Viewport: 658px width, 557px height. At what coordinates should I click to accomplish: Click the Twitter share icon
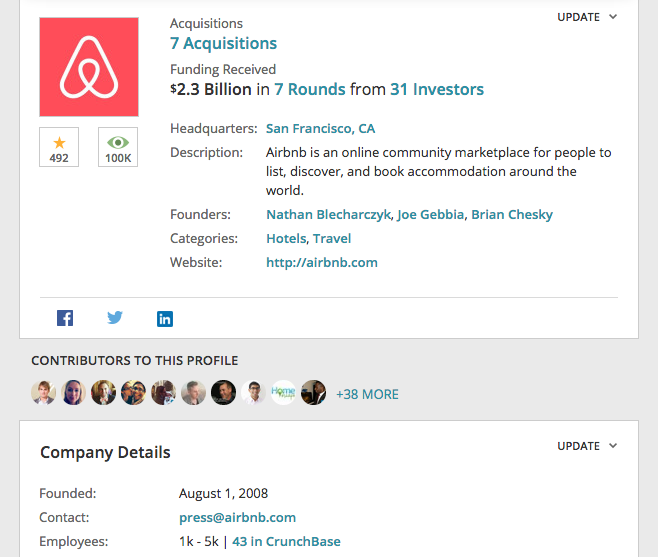[x=115, y=318]
